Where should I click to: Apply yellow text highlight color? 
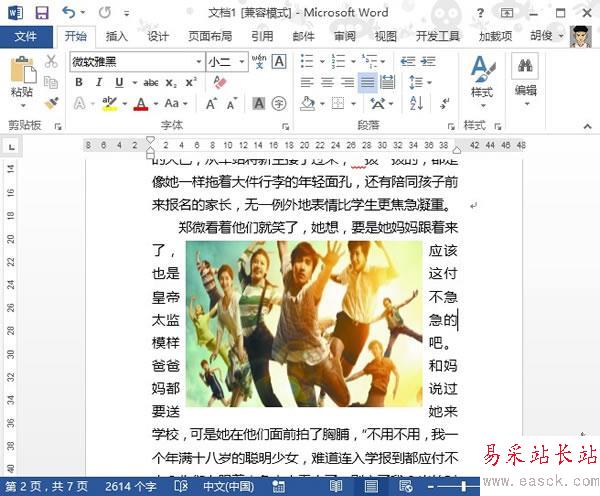[x=109, y=103]
